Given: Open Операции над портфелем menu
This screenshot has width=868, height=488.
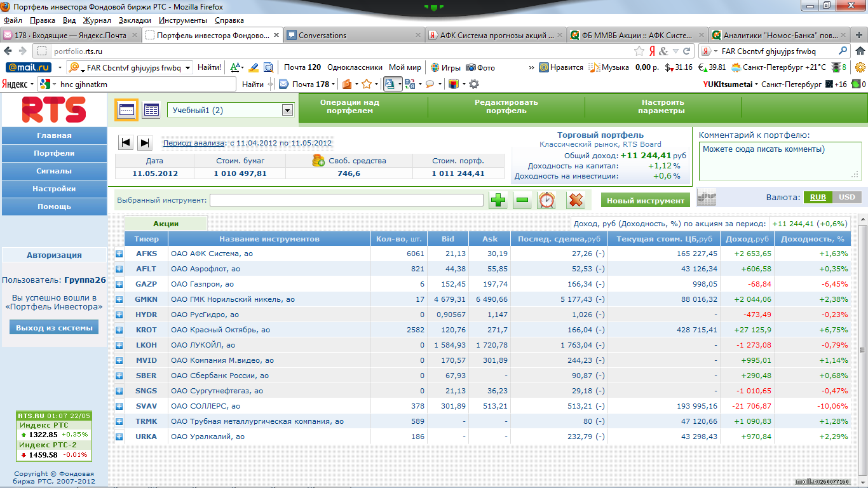Looking at the screenshot, I should tap(349, 106).
